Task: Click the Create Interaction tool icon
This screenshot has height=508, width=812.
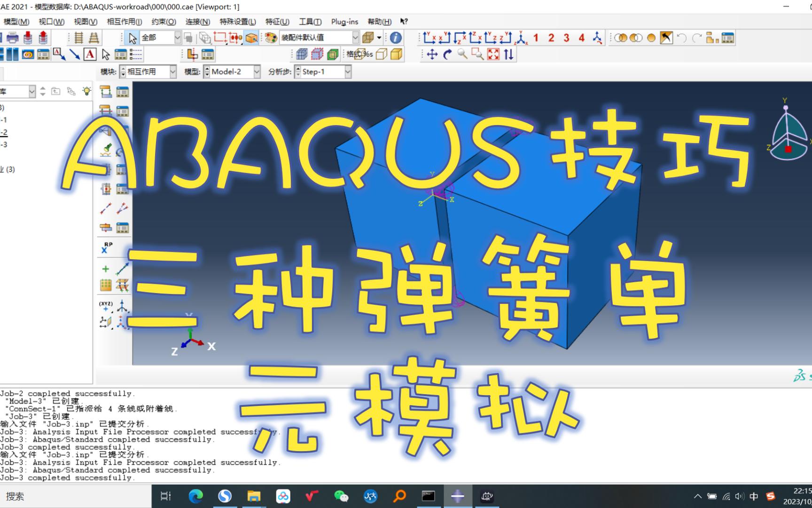Action: [x=106, y=92]
